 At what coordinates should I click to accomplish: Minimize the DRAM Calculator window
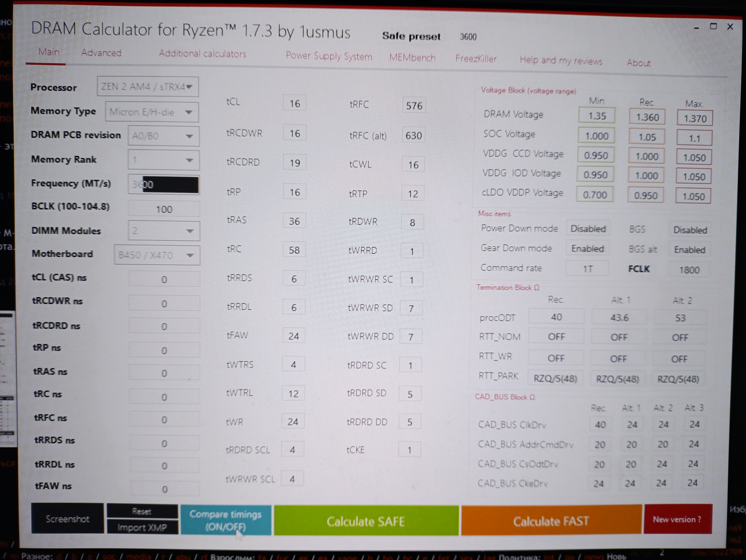697,28
